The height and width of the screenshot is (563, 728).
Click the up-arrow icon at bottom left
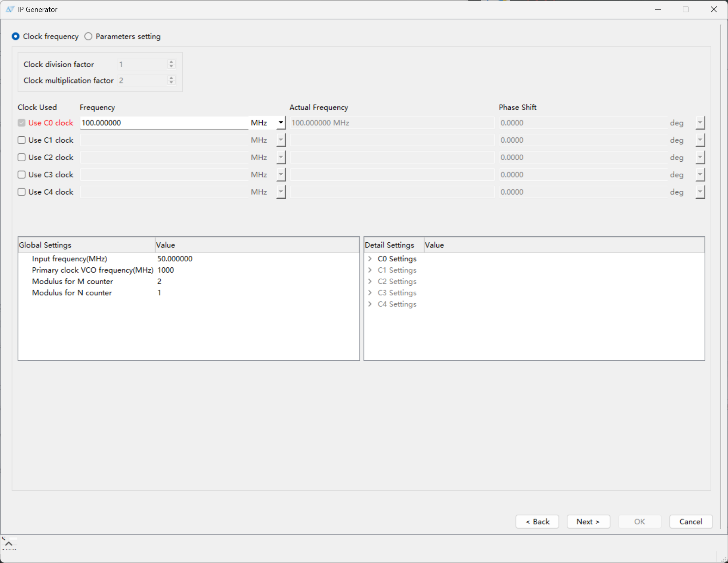click(9, 544)
